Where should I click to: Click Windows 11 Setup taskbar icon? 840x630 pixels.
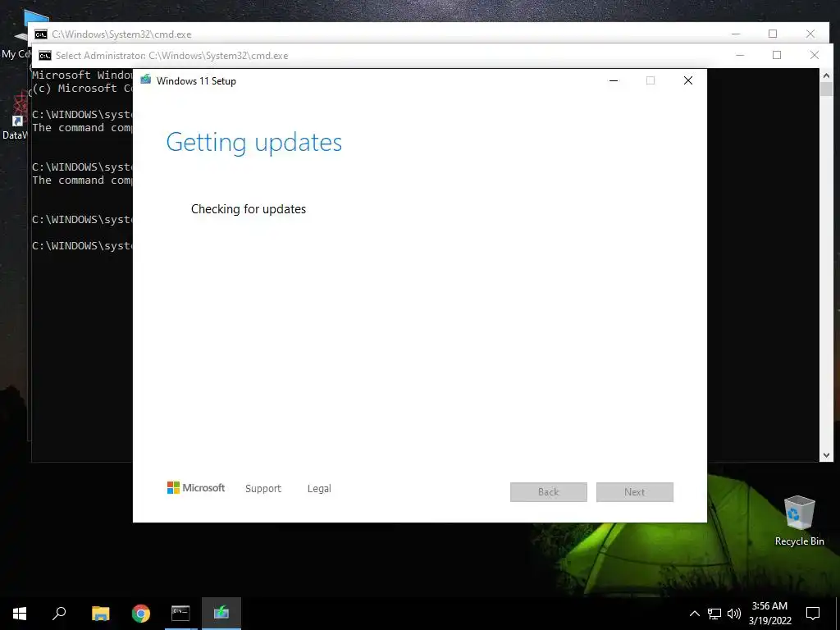pyautogui.click(x=221, y=614)
